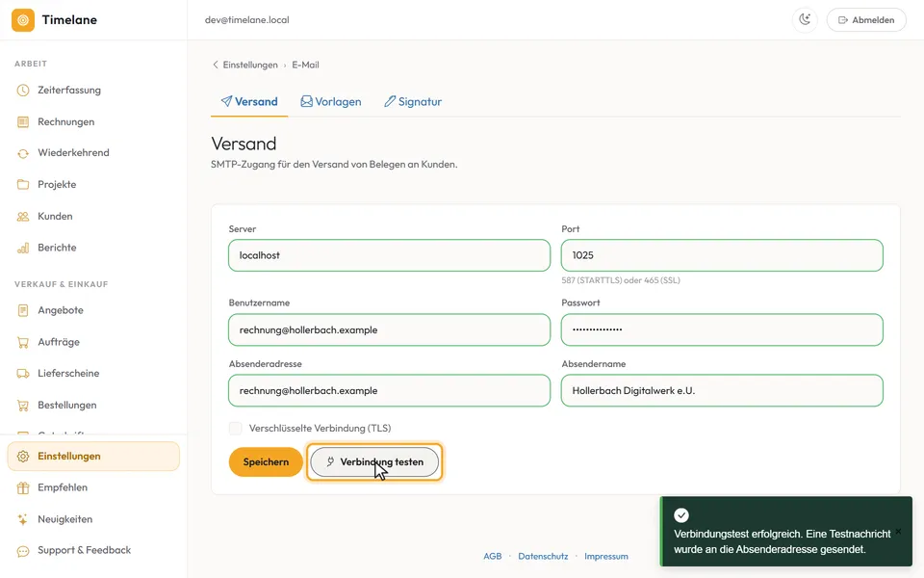Click the E-Mail breadcrumb text
Viewport: 924px width, 578px height.
(x=305, y=65)
